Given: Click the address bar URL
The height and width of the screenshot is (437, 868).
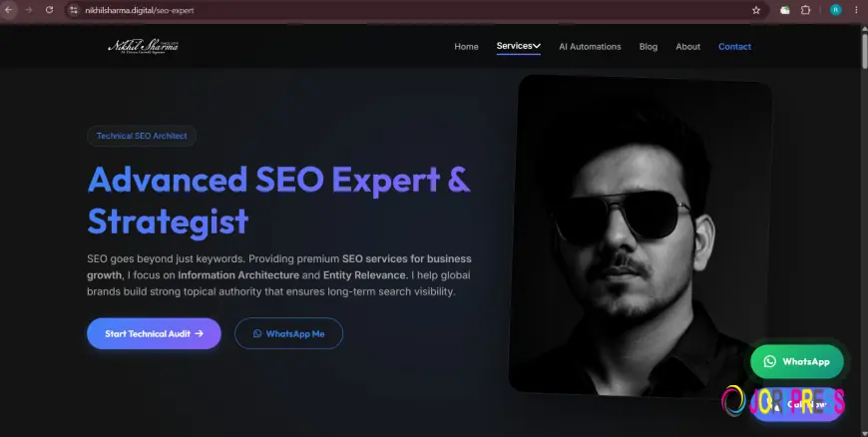Looking at the screenshot, I should (x=140, y=11).
